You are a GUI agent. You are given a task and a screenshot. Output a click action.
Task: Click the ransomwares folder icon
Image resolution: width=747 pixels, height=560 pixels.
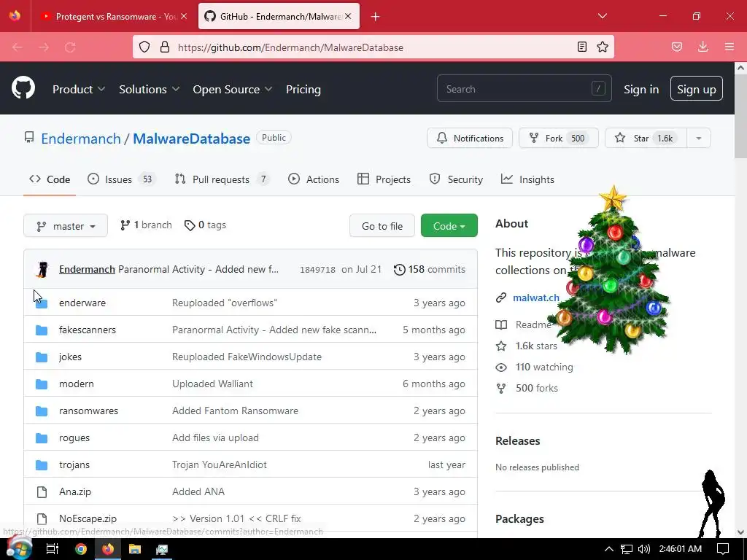pos(42,411)
